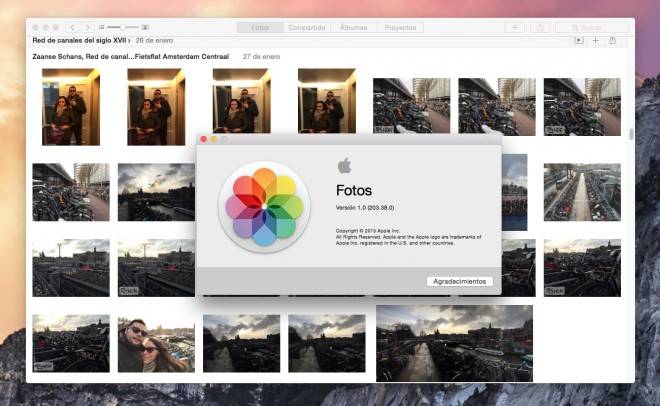Select the bike aisle walkway thumbnail
The image size is (660, 406).
click(582, 192)
